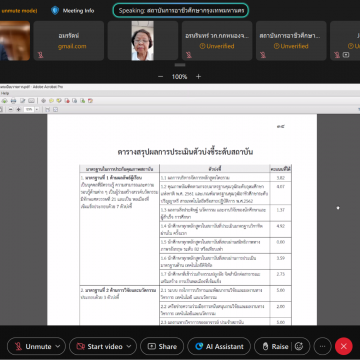Viewport: 360px width, 360px height.
Task: Select the อรนรินทร์ participant tile
Action: 217,41
